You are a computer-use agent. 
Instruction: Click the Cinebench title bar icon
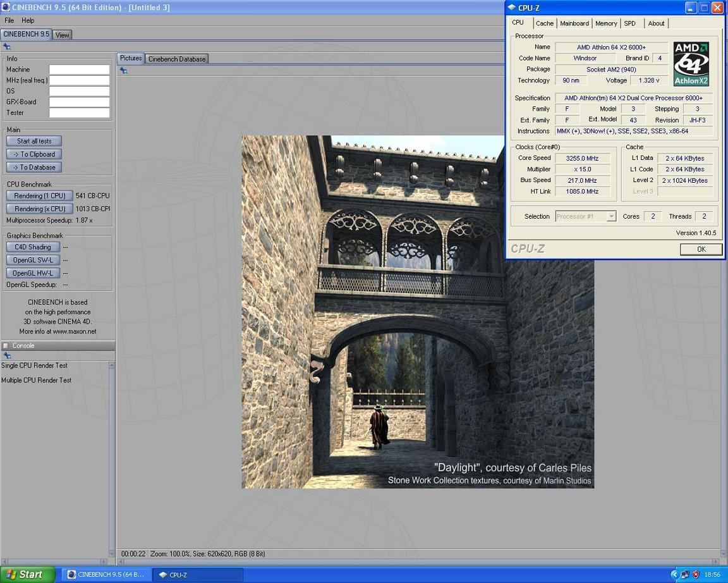pos(6,8)
